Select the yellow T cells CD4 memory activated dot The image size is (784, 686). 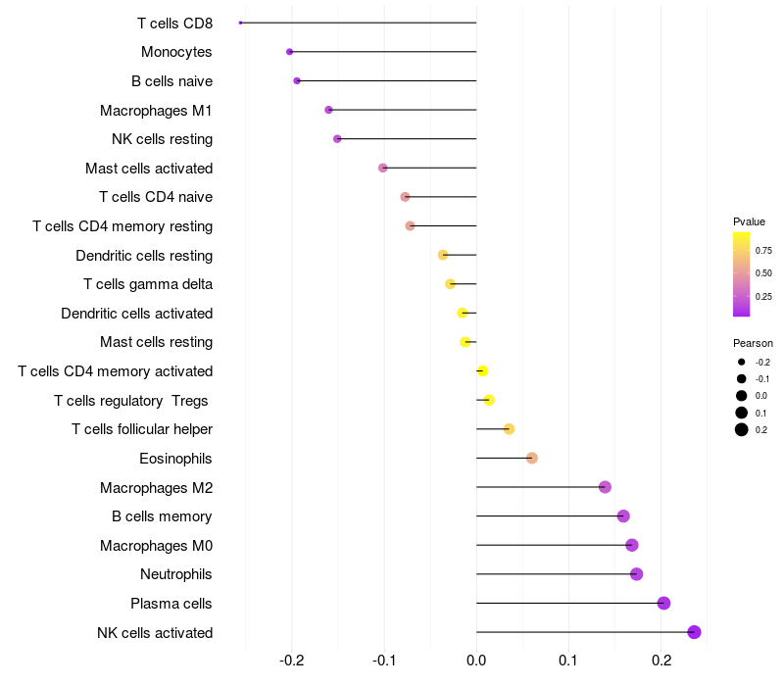pos(482,371)
